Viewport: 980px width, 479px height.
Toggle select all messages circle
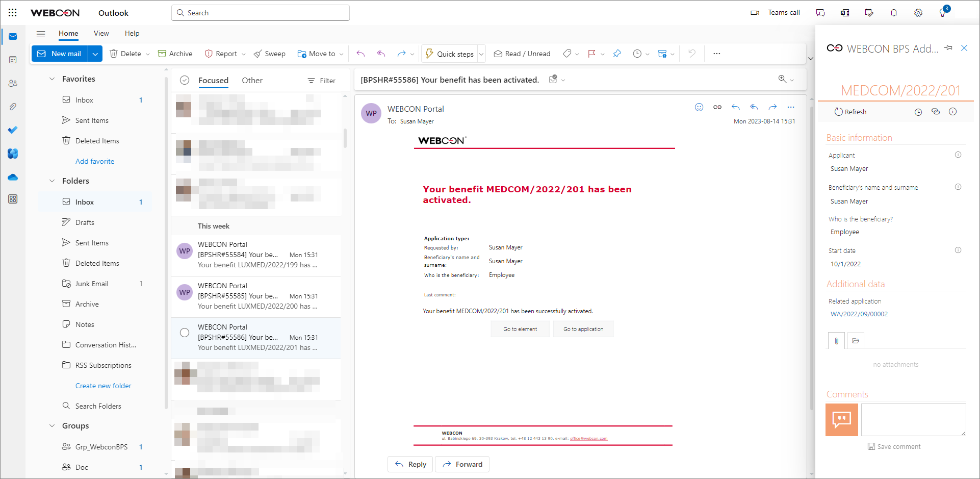pos(185,80)
